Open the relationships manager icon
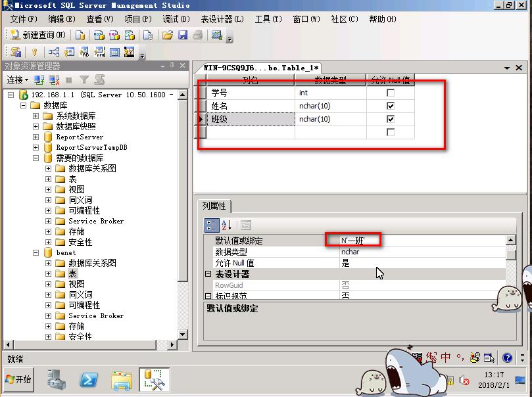Image resolution: width=532 pixels, height=397 pixels. point(55,52)
